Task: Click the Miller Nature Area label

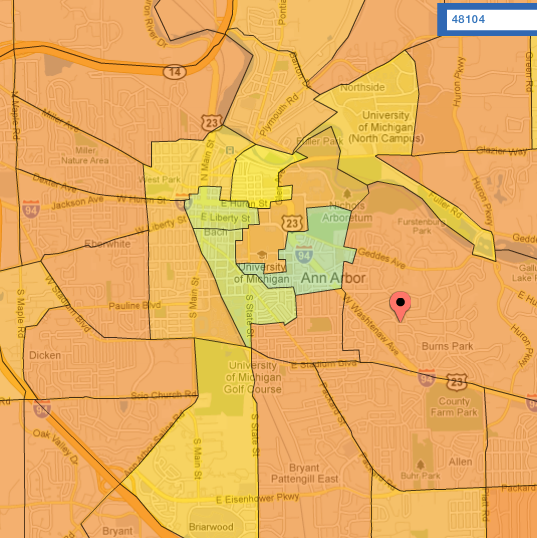Action: 85,155
